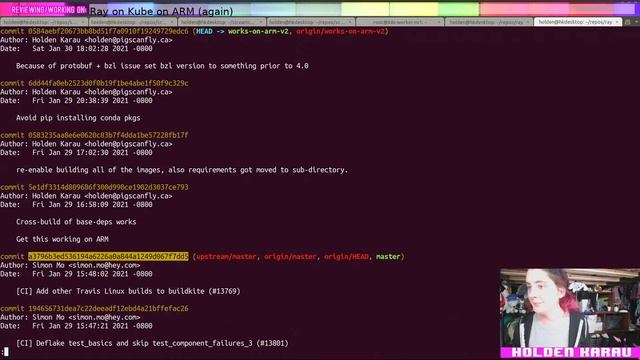Click the HEAD ref label
The height and width of the screenshot is (360, 640).
click(x=204, y=31)
